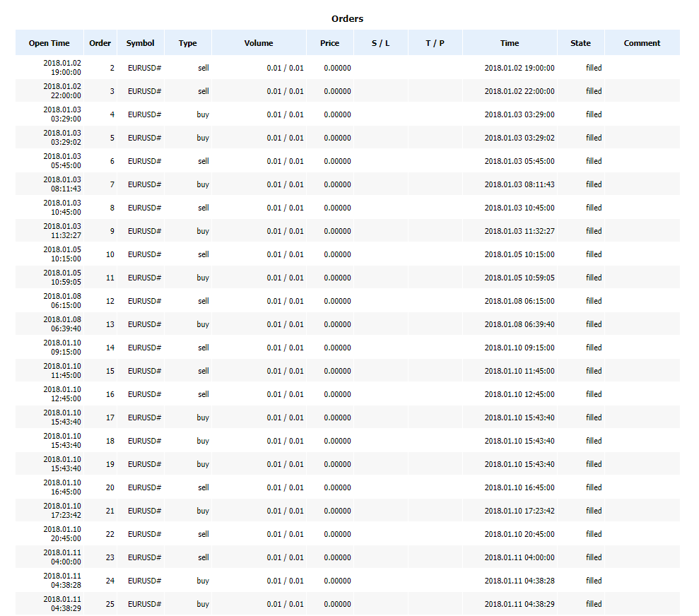Click order number 11 cell
The height and width of the screenshot is (616, 699).
point(100,278)
